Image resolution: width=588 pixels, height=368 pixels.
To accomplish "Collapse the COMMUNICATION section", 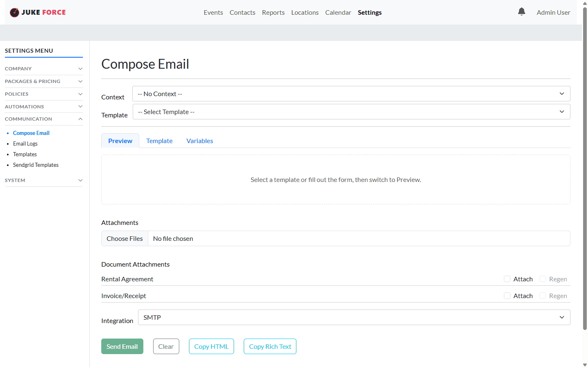I will pos(44,119).
